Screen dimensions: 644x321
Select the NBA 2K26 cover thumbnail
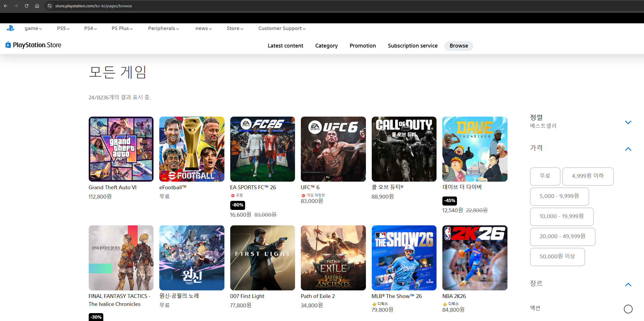(475, 258)
